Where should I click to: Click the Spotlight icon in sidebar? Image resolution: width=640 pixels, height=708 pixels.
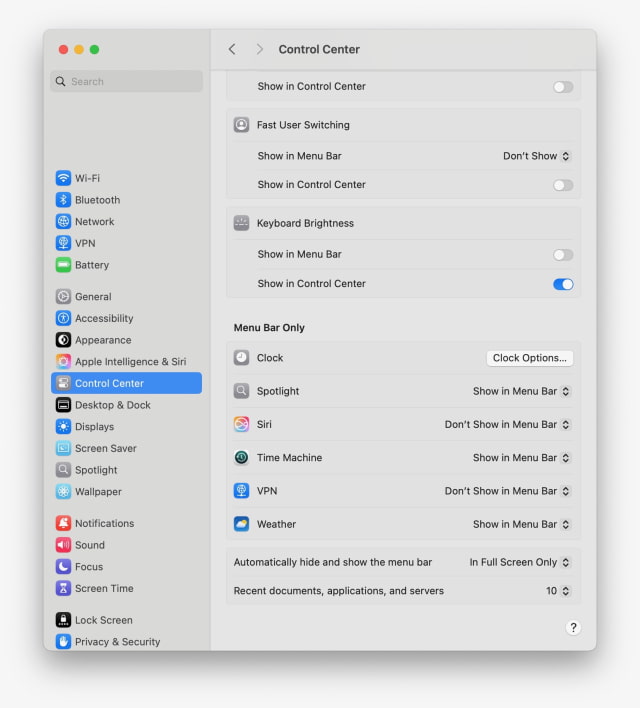63,470
